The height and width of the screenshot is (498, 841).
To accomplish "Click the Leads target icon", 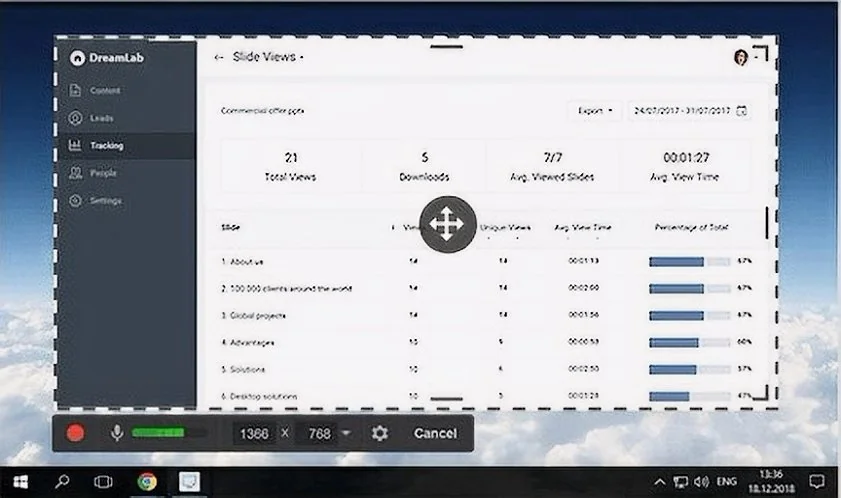I will tap(76, 118).
